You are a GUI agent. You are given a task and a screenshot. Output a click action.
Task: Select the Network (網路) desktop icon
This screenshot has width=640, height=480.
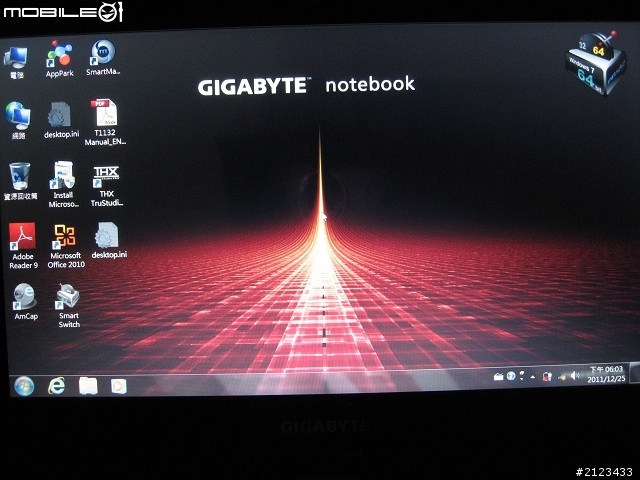pos(18,121)
